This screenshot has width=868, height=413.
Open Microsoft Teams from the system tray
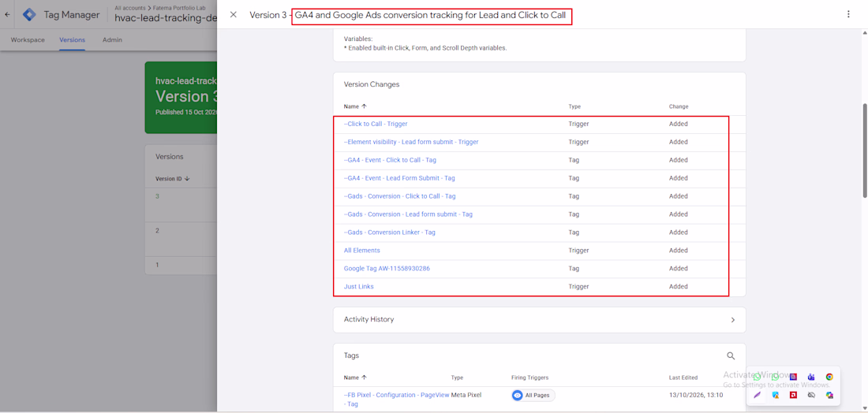coord(811,377)
